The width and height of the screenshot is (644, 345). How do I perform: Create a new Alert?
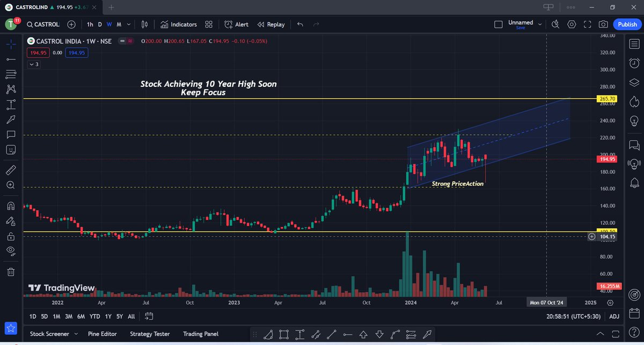tap(236, 24)
